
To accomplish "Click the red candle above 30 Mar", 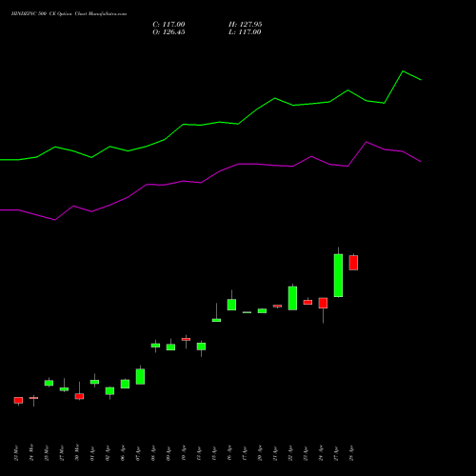I will (79, 396).
